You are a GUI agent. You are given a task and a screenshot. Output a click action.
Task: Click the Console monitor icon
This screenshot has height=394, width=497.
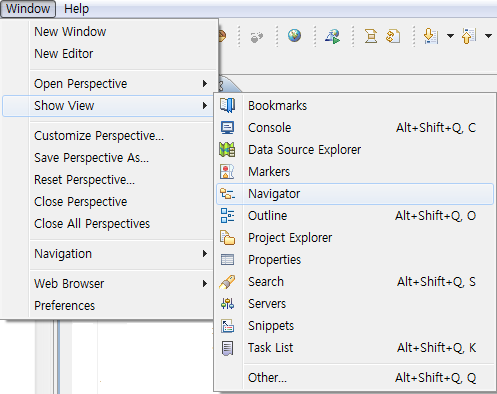point(228,127)
